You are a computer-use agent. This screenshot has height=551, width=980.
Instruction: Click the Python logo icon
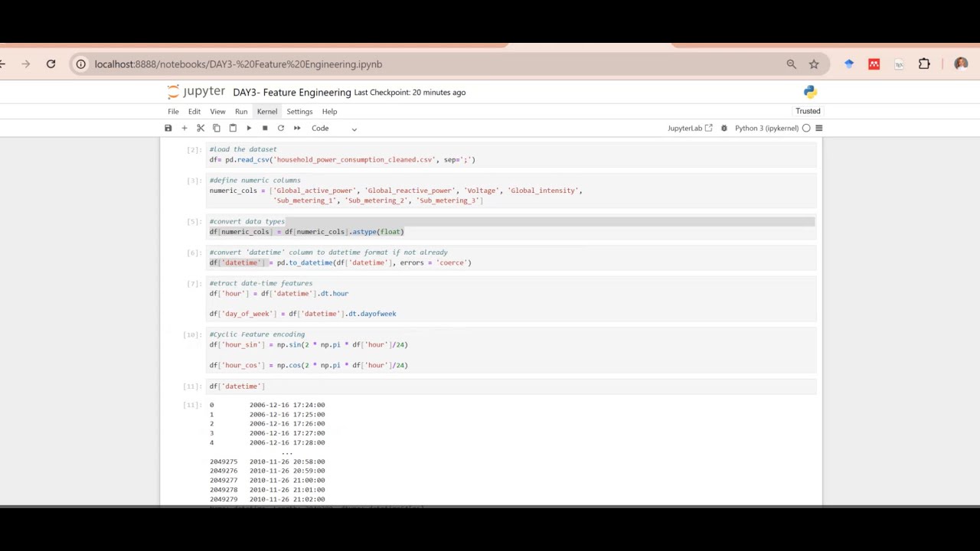[x=810, y=92]
